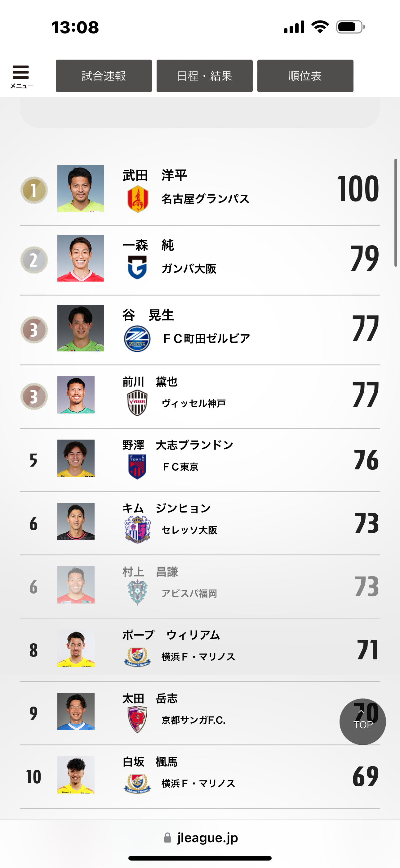This screenshot has width=400, height=868.
Task: Tap the Kyoto Sanga F.C. crest
Action: click(x=137, y=720)
